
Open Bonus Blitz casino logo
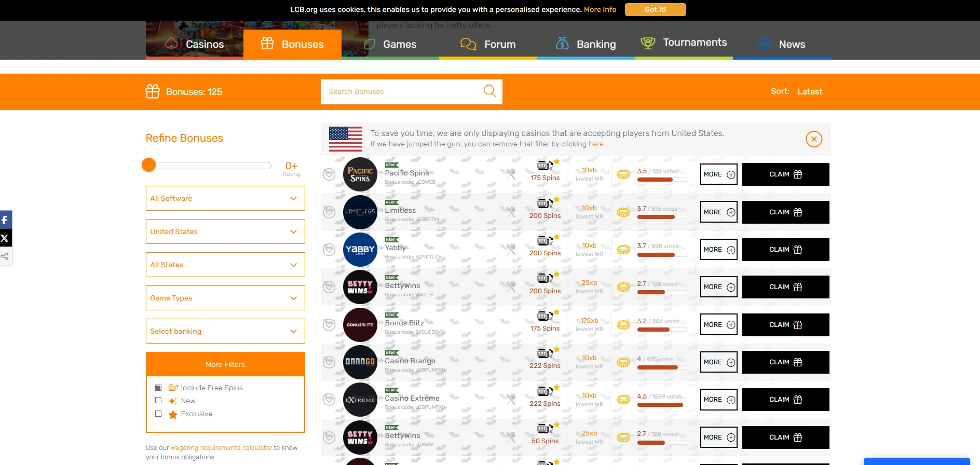coord(360,325)
